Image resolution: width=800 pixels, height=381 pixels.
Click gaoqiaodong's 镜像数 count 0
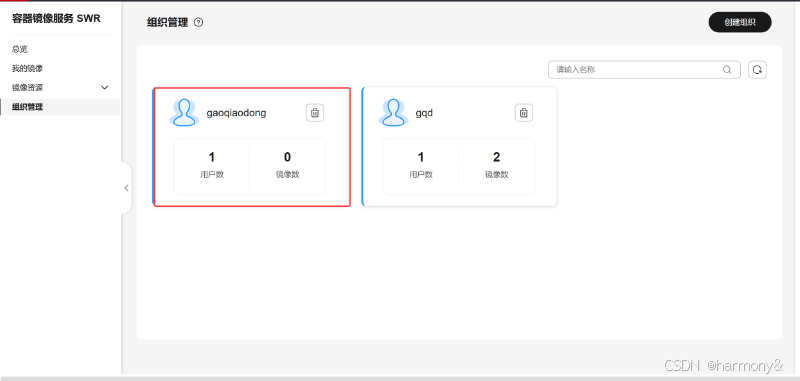coord(287,157)
